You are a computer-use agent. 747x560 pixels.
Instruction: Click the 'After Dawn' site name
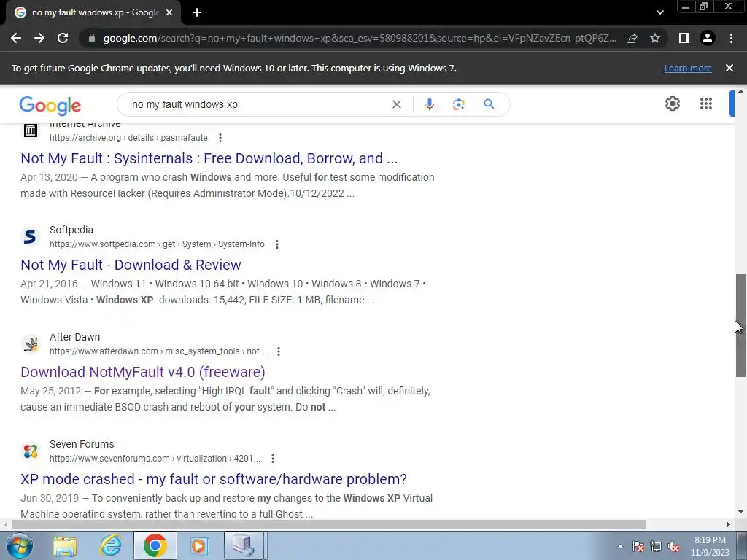(x=75, y=337)
